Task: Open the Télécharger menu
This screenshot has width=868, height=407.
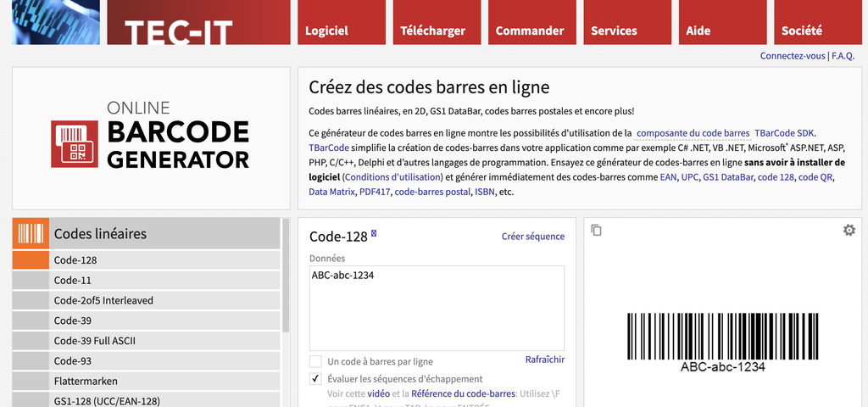Action: [x=437, y=22]
